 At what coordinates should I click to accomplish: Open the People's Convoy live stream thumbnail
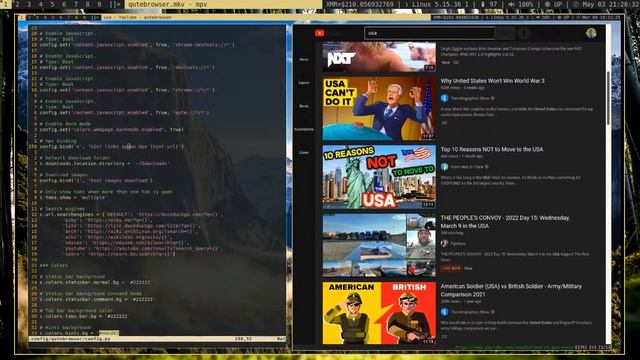point(379,246)
